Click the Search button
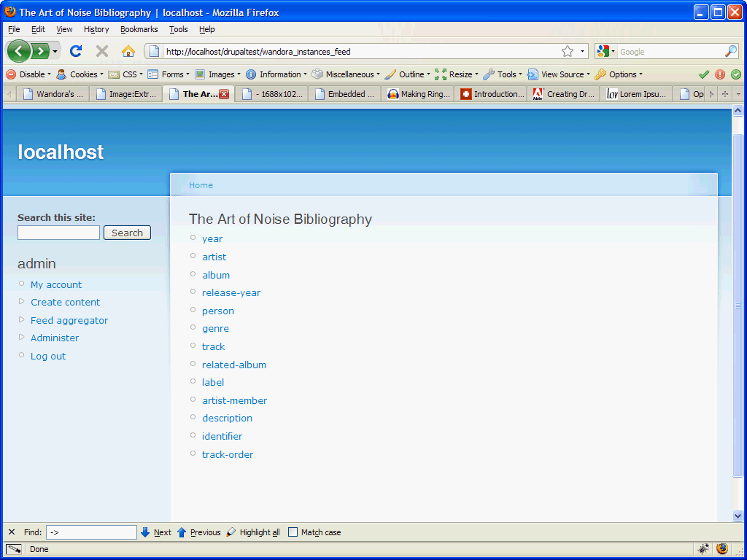Screen dimensions: 747x560 point(127,232)
